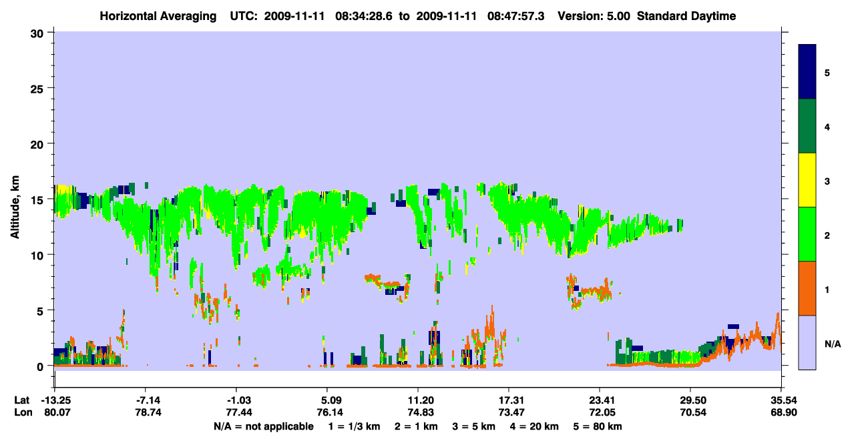The height and width of the screenshot is (445, 868).
Task: Click the bright green color bar segment labeled 2
Action: [807, 234]
